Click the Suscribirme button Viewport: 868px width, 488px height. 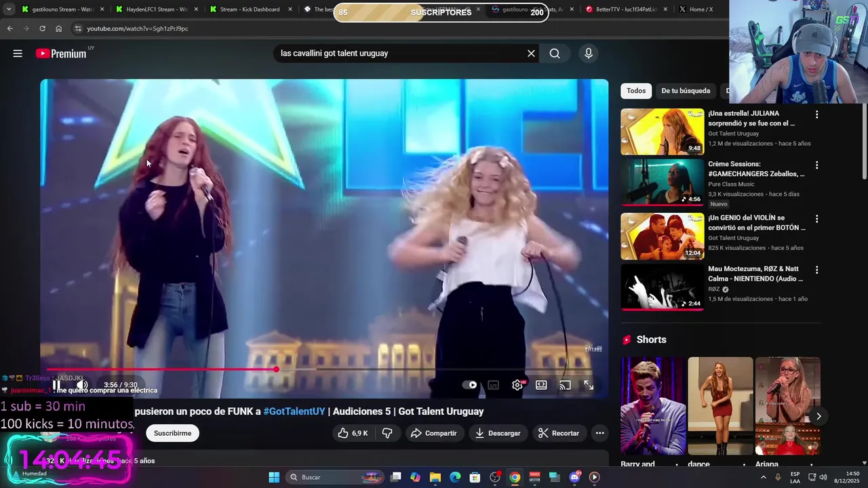pos(172,433)
